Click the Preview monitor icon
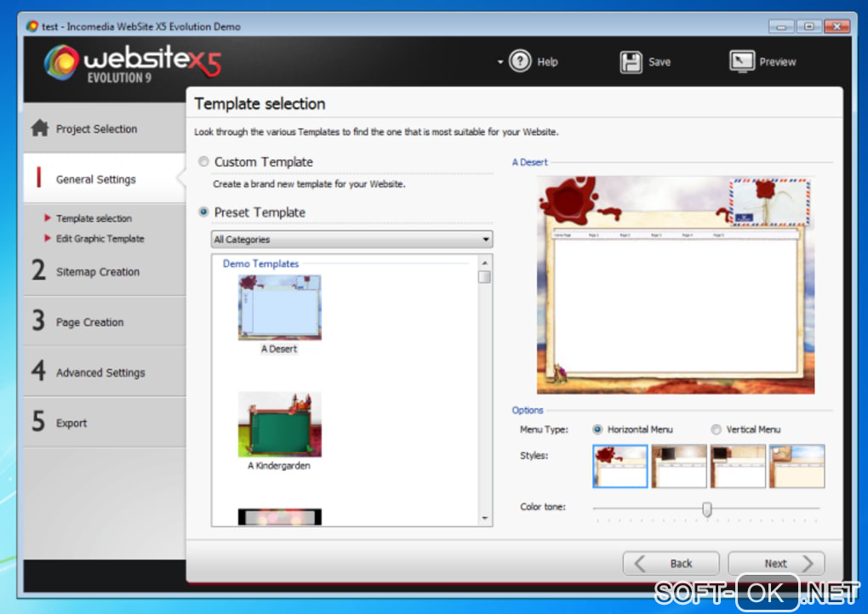868x614 pixels. [x=742, y=61]
